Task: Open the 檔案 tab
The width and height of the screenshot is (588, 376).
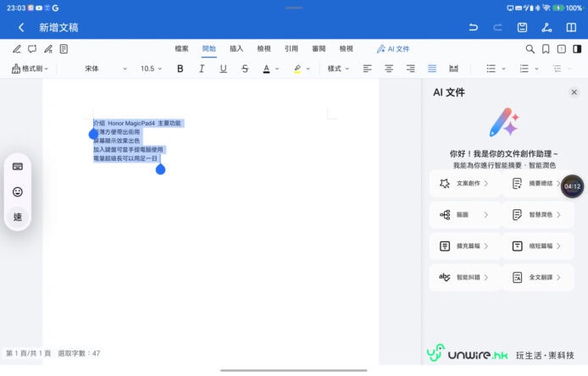Action: [181, 49]
